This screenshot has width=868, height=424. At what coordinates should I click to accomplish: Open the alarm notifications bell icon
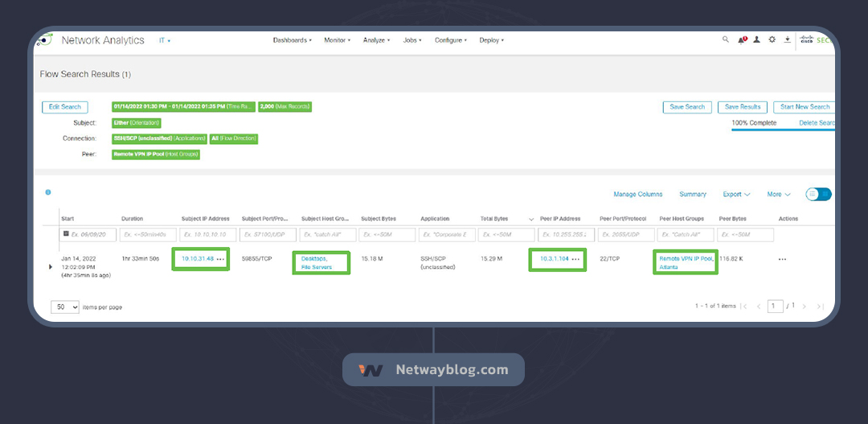pyautogui.click(x=742, y=39)
